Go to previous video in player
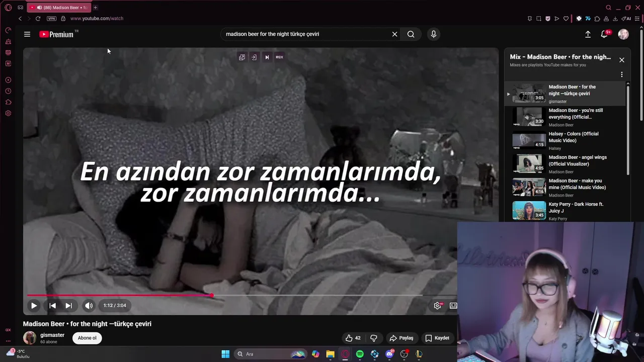 (x=52, y=305)
